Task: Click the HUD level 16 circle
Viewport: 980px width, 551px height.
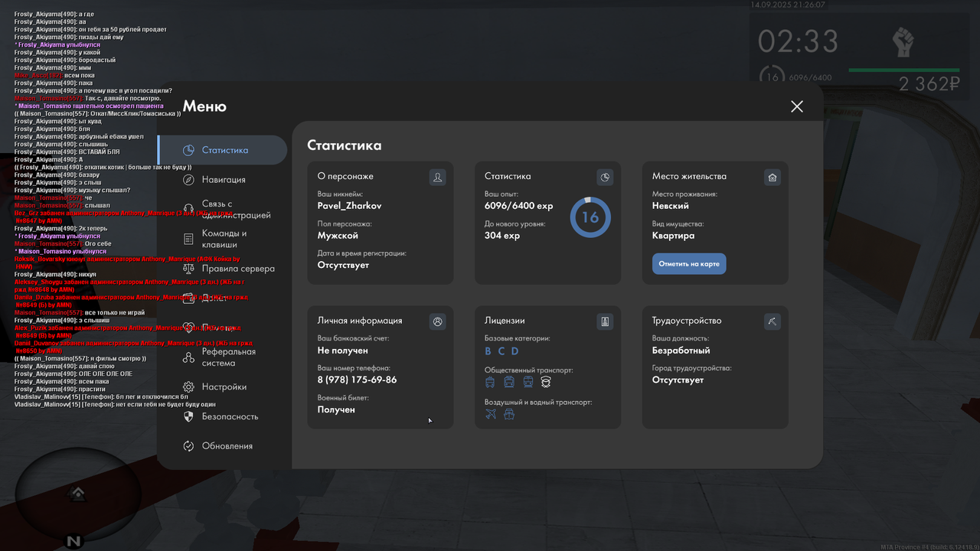Action: pyautogui.click(x=772, y=77)
